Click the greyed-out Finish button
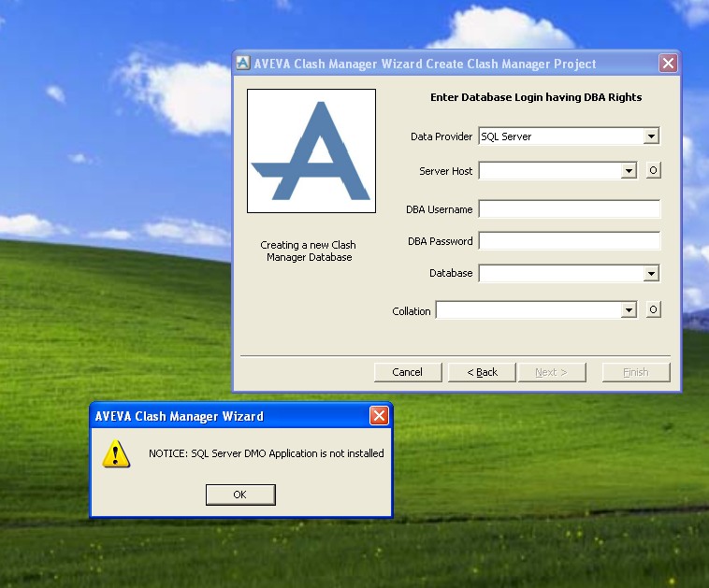Image resolution: width=709 pixels, height=588 pixels. coord(636,372)
